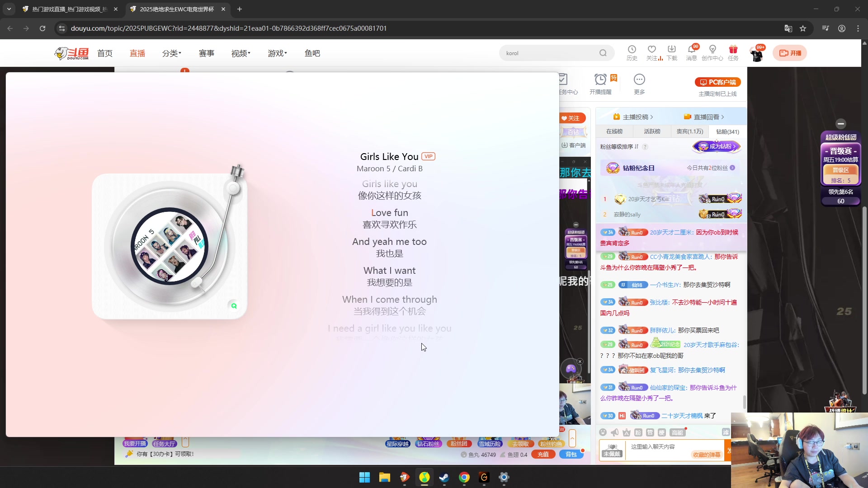868x488 pixels.
Task: Click the search magnifier icon
Action: point(603,53)
